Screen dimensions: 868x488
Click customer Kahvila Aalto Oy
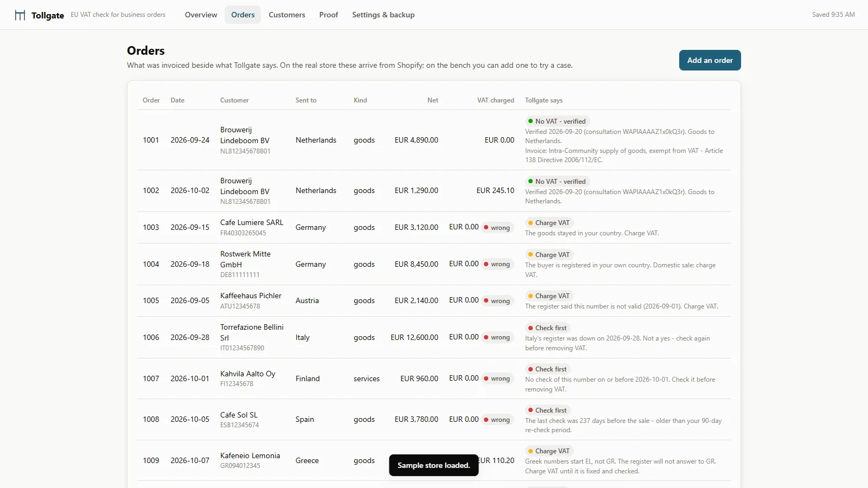point(247,374)
